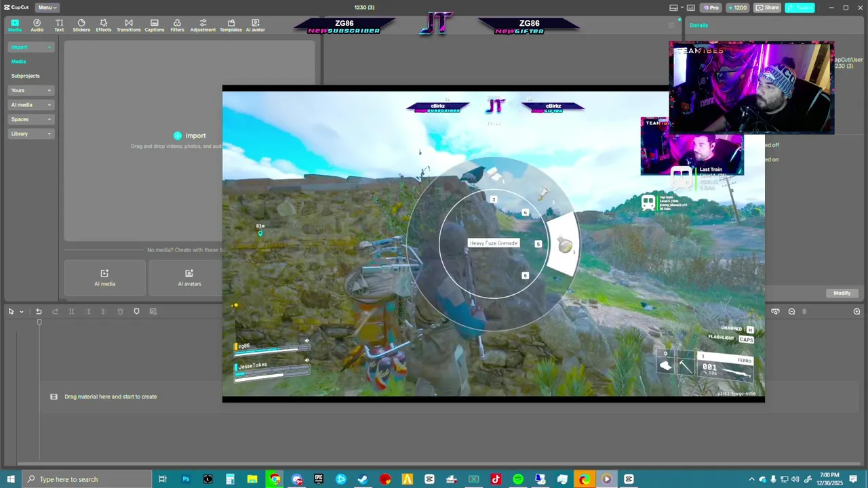Click the taskbar search box
The image size is (868, 488).
[x=87, y=479]
